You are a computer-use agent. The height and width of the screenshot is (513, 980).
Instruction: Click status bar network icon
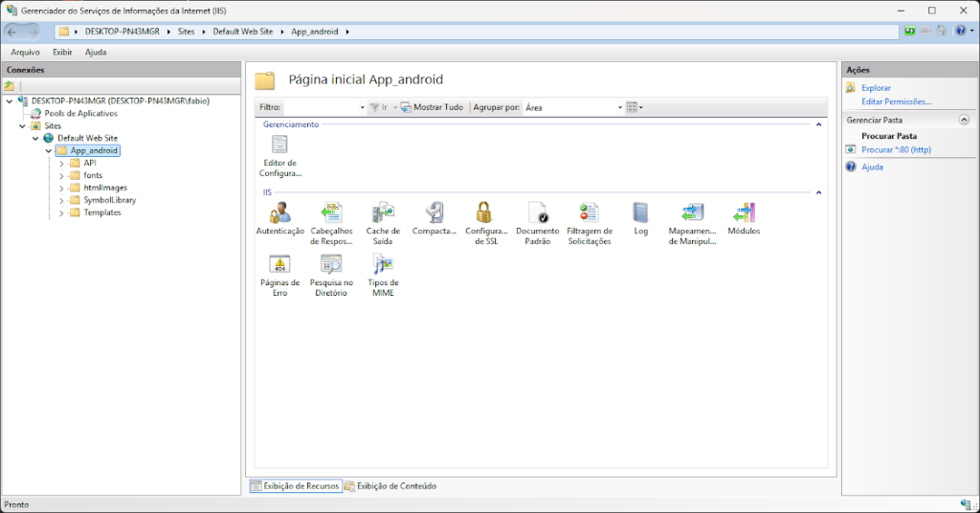click(967, 504)
